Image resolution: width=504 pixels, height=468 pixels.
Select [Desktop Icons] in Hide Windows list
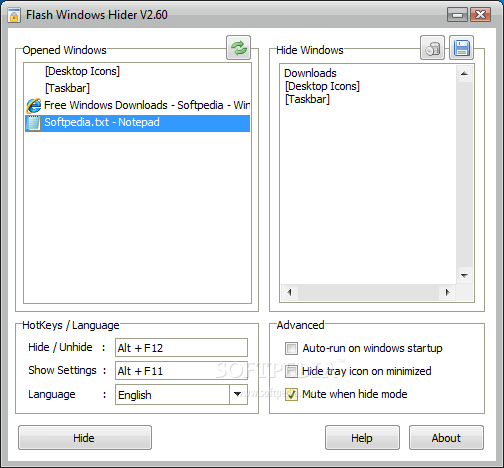pyautogui.click(x=322, y=86)
